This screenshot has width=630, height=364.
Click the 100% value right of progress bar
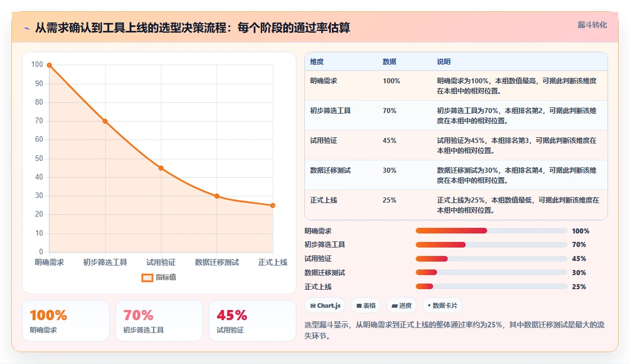(580, 231)
